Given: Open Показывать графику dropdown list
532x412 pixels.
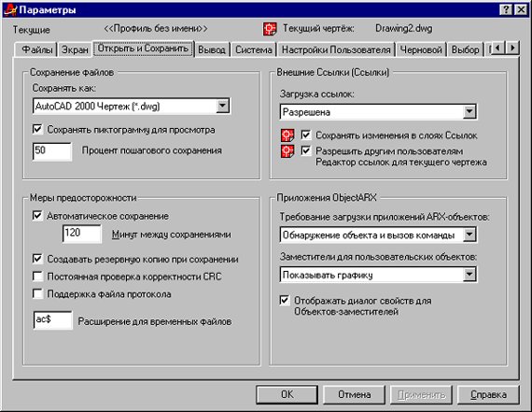Looking at the screenshot, I should (x=469, y=275).
